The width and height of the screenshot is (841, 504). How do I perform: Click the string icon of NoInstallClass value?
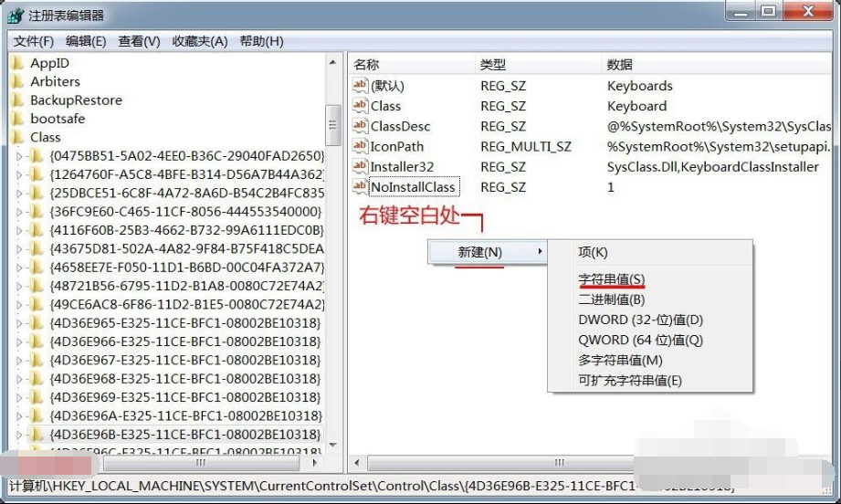coord(360,186)
